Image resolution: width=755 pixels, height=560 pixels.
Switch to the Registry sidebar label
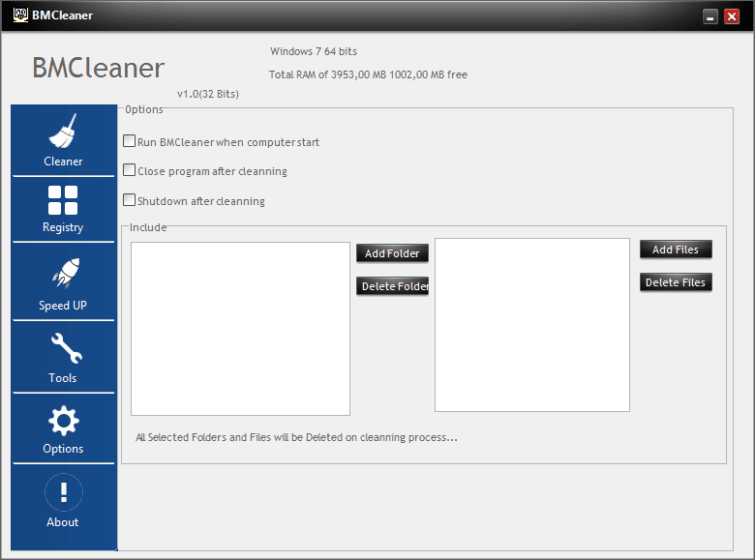[63, 227]
